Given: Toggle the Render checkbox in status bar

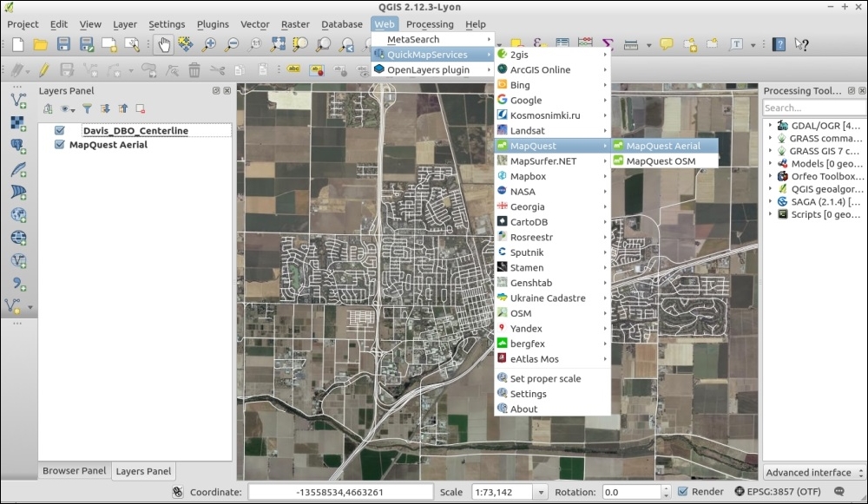Looking at the screenshot, I should [682, 492].
